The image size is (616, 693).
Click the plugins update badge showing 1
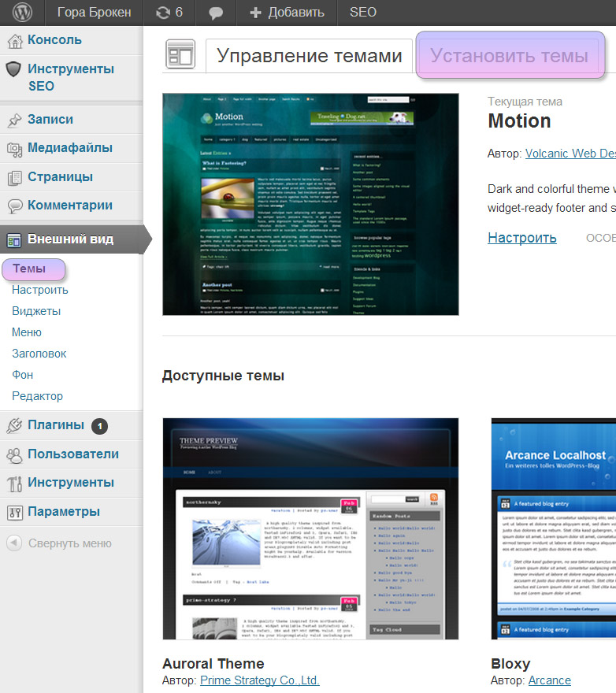(x=99, y=426)
